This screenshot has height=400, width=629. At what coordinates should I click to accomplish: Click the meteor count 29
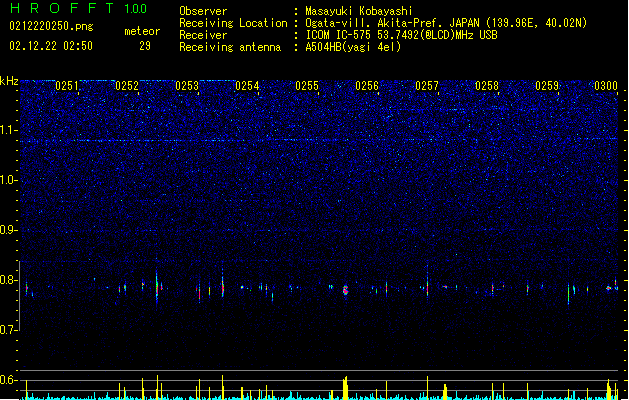coord(145,46)
